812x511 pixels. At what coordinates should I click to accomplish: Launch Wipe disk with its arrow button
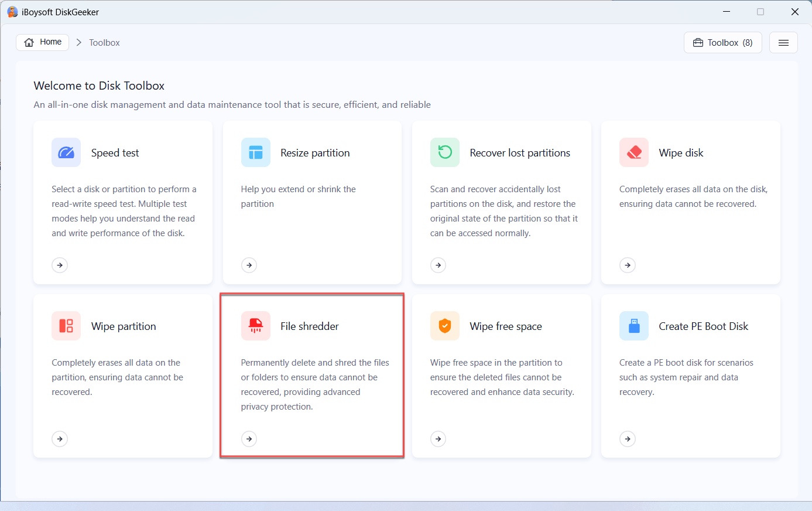coord(628,265)
